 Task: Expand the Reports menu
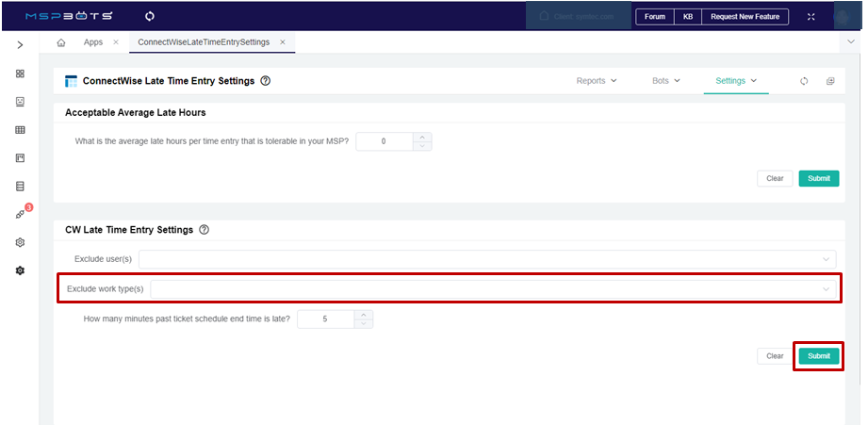pos(597,81)
